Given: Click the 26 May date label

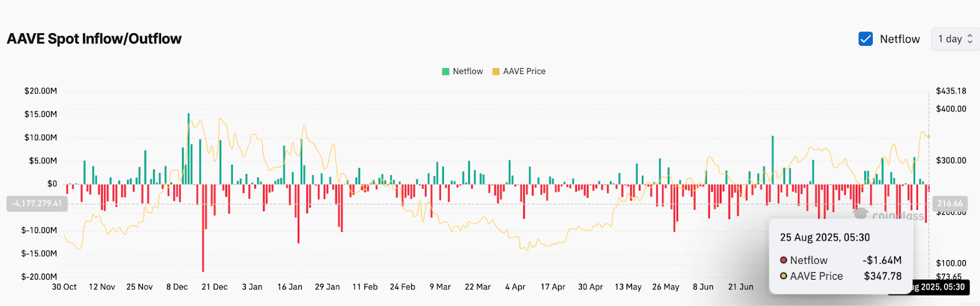Looking at the screenshot, I should 666,287.
